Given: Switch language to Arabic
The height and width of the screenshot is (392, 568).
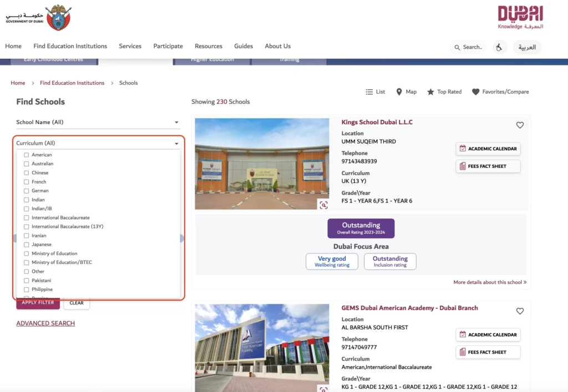Looking at the screenshot, I should 527,47.
